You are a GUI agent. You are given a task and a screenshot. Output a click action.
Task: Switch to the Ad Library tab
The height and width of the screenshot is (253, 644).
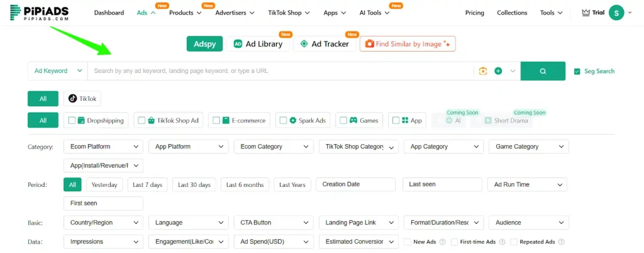(258, 44)
